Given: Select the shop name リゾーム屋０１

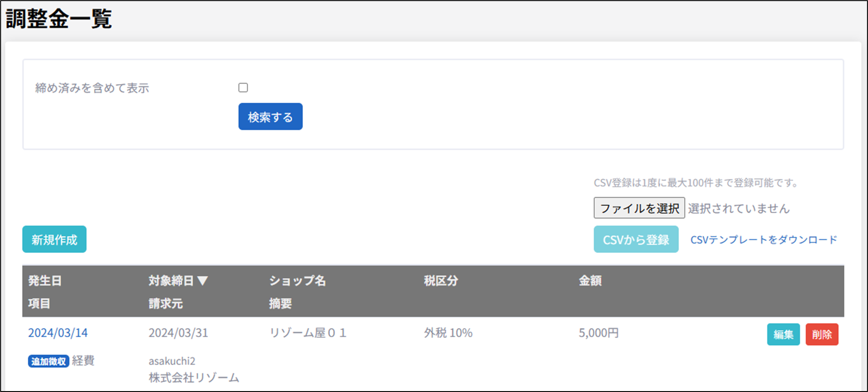Looking at the screenshot, I should (x=308, y=333).
